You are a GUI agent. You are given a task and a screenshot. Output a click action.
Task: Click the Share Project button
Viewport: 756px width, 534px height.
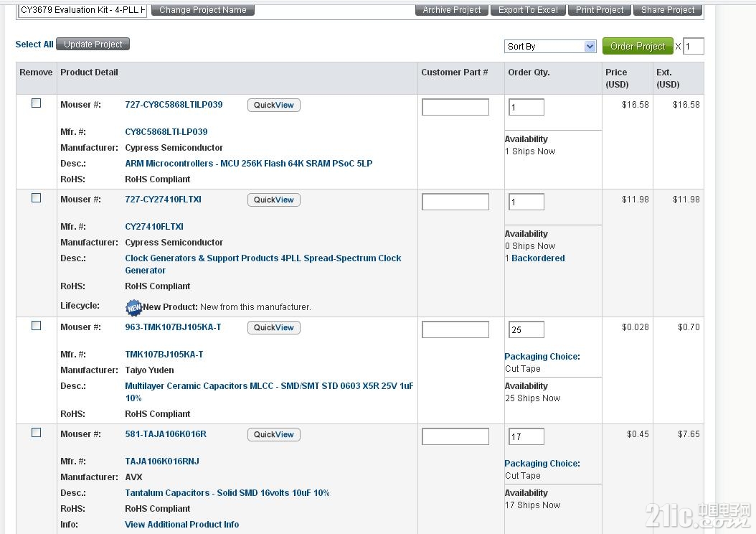[668, 9]
